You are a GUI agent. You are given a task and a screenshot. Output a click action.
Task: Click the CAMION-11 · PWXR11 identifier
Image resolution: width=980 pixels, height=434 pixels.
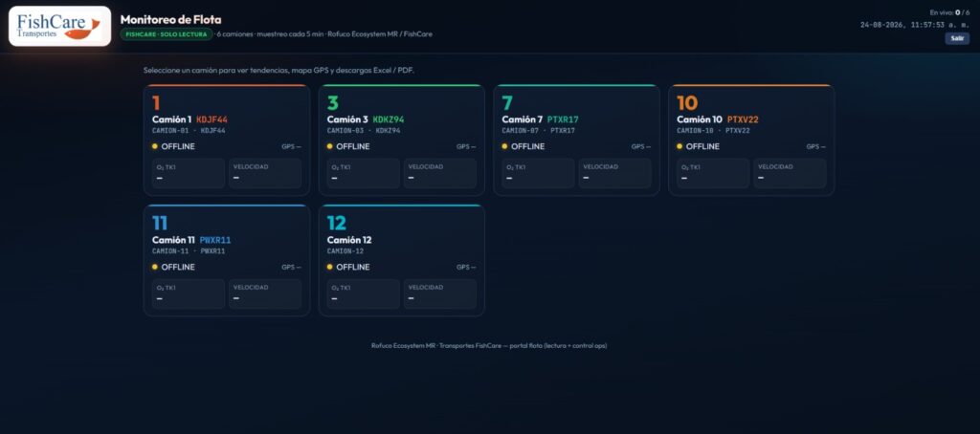[x=189, y=251]
